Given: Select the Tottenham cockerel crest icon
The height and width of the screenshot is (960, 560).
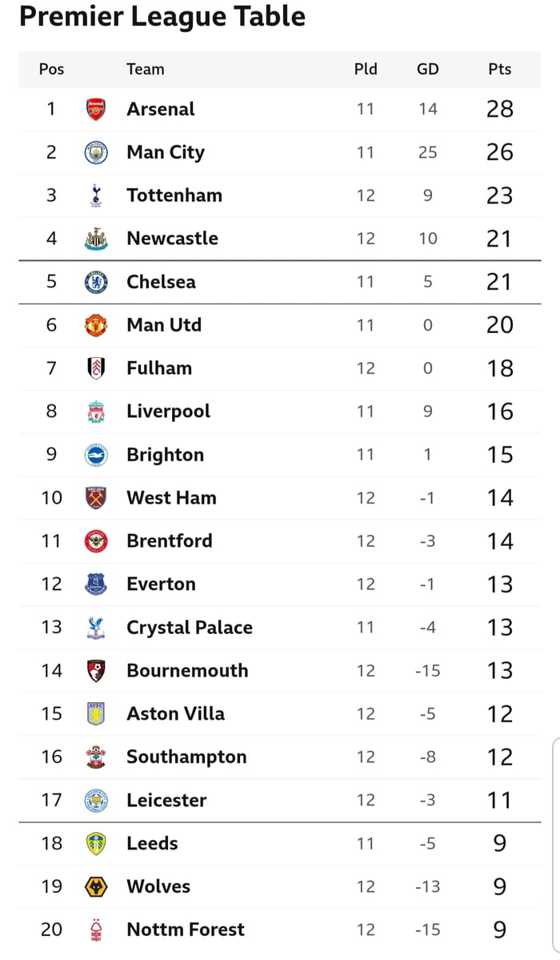Looking at the screenshot, I should (96, 195).
